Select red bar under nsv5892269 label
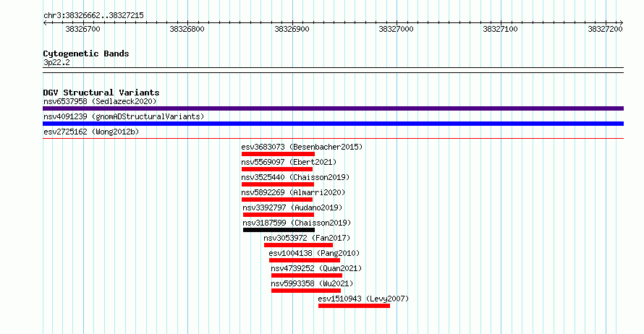The width and height of the screenshot is (644, 334). coord(277,200)
